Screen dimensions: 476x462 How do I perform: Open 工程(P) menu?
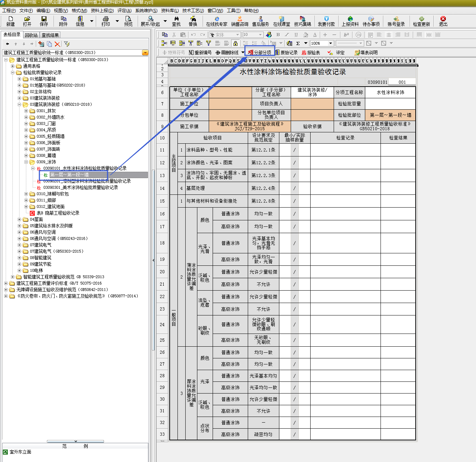coord(9,10)
